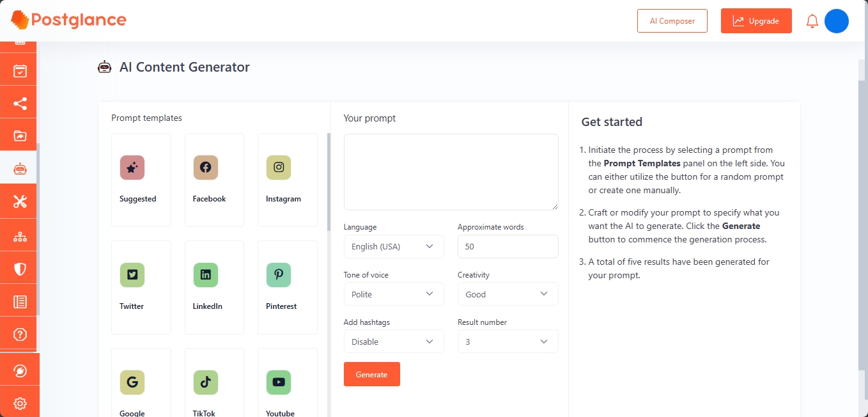This screenshot has width=868, height=417.
Task: Select the tools wrench sidebar icon
Action: [20, 201]
